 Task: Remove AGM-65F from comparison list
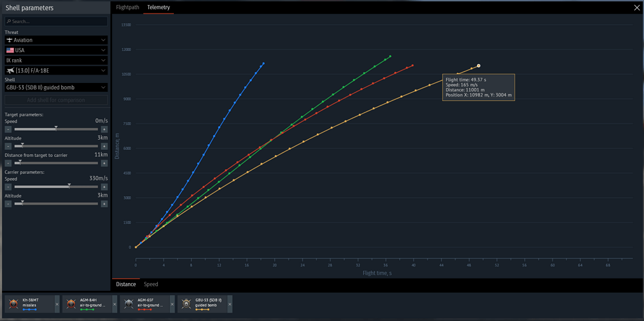pyautogui.click(x=172, y=304)
